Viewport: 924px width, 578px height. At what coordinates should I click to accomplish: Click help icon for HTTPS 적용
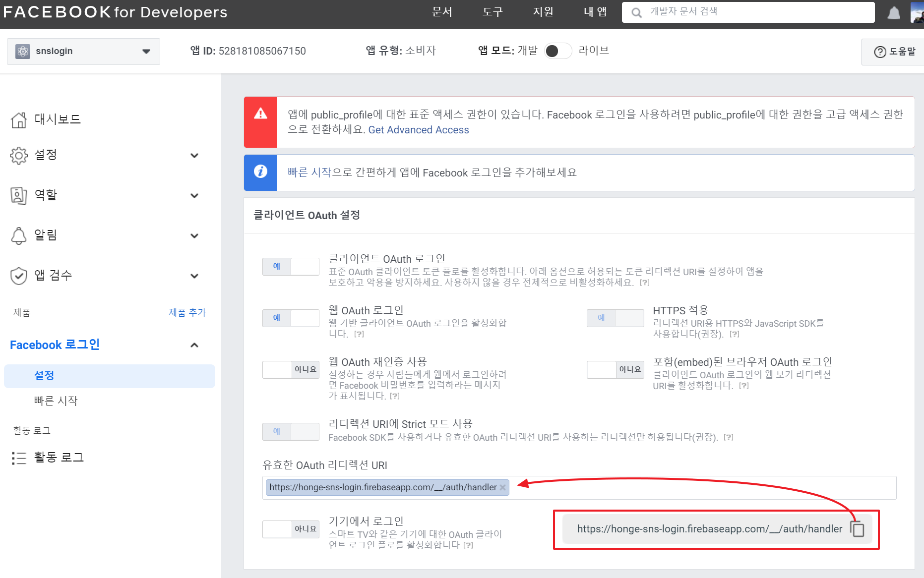pos(735,334)
